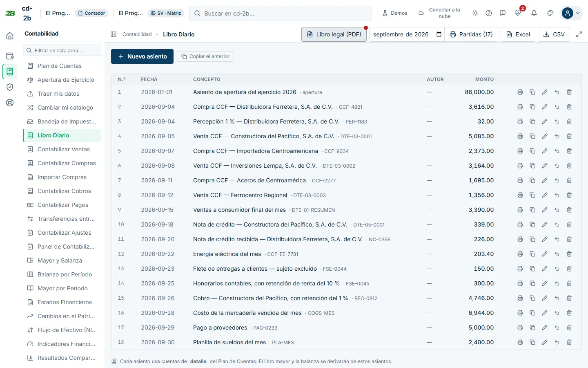The height and width of the screenshot is (368, 588).
Task: Click the Filtrar en esta área field
Action: (x=62, y=50)
